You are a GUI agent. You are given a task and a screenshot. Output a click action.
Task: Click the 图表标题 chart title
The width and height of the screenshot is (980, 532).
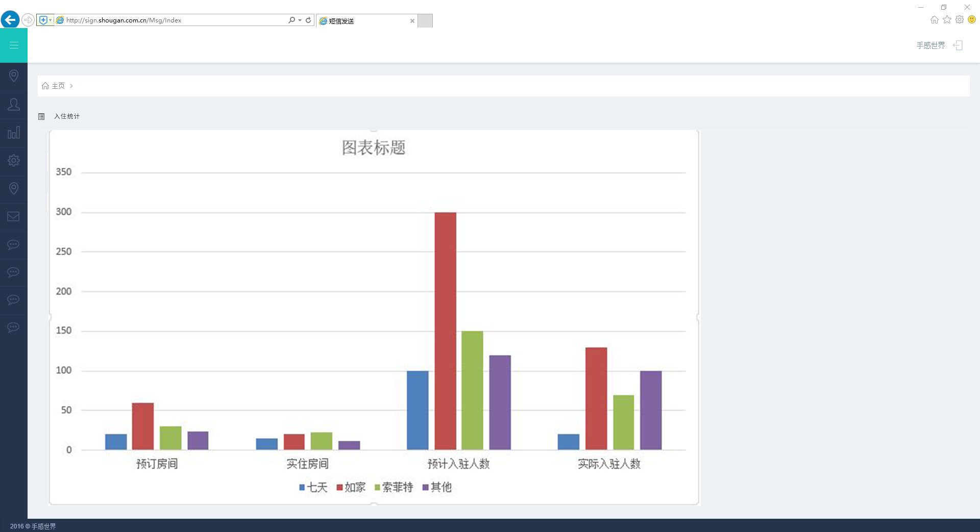(x=374, y=148)
